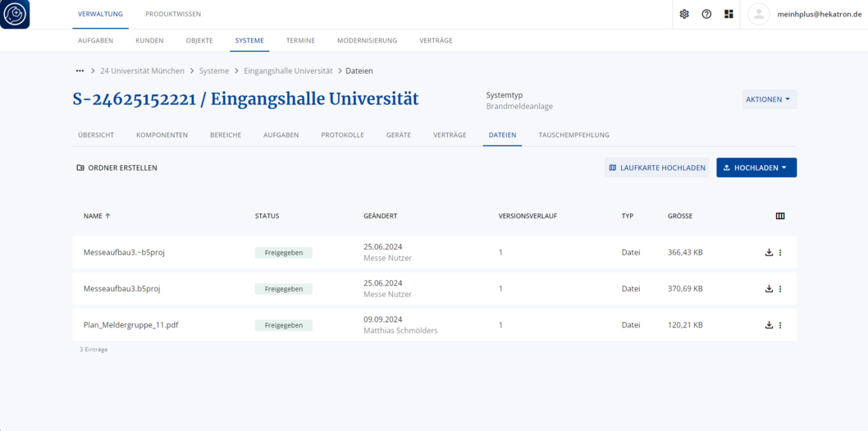This screenshot has height=431, width=868.
Task: Click file name Messeaufbau3.~b5proj
Action: click(125, 253)
